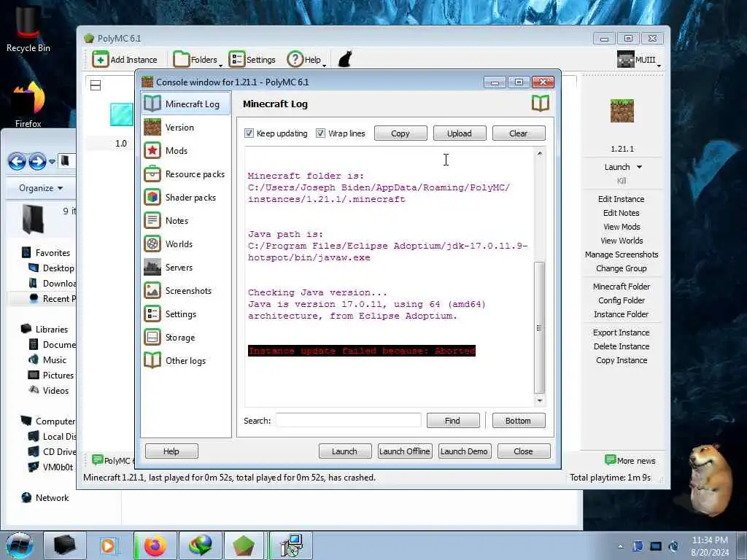Toggle the Wrap lines checkbox

321,133
